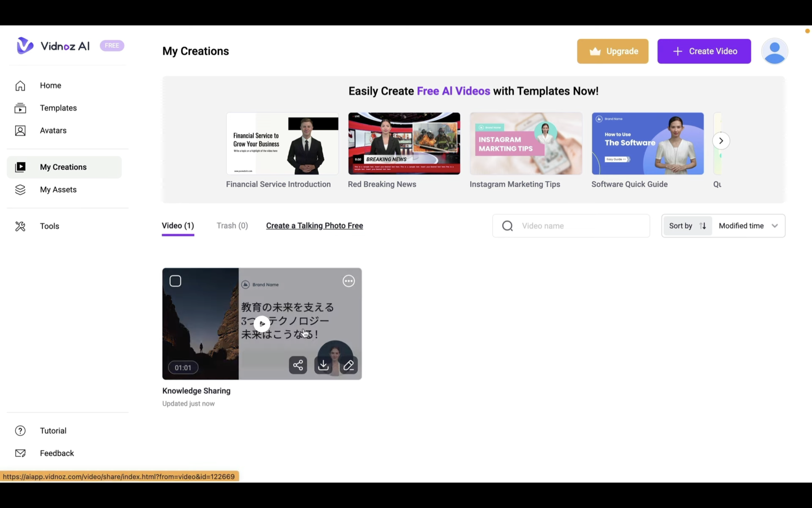
Task: Toggle the sort order arrows icon
Action: tap(703, 226)
